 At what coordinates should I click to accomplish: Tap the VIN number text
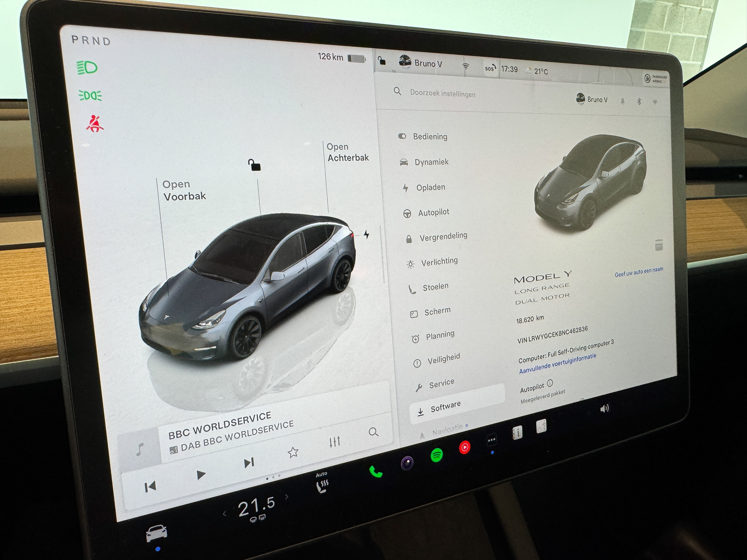pos(552,334)
